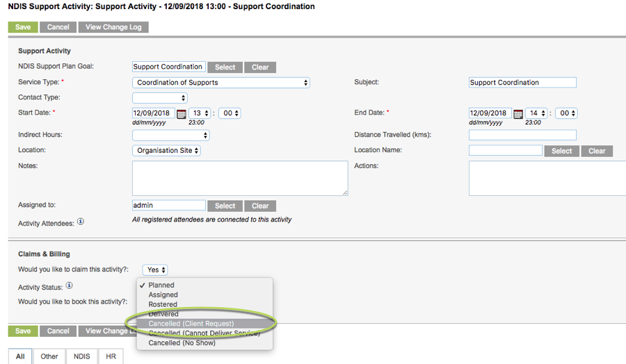This screenshot has height=364, width=626.
Task: Choose Rostered in Activity Status list
Action: point(204,304)
